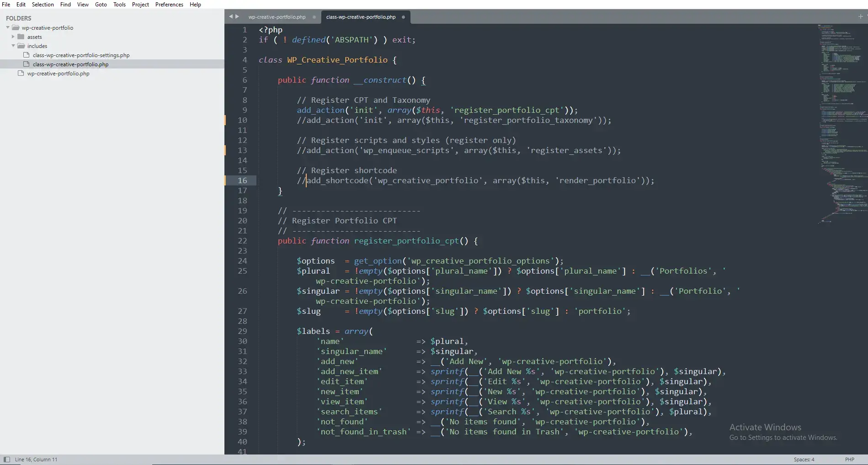
Task: Click the assets folder icon
Action: tap(21, 37)
